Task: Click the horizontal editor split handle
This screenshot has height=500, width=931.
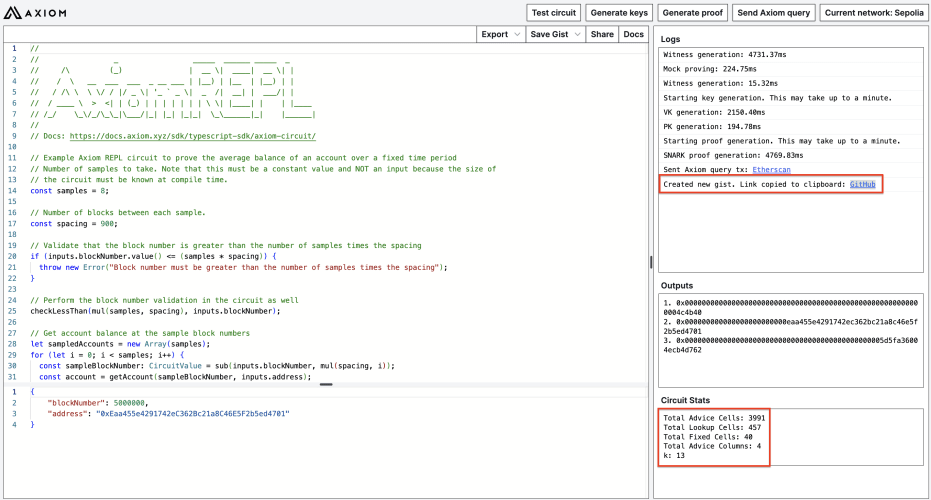Action: click(326, 384)
